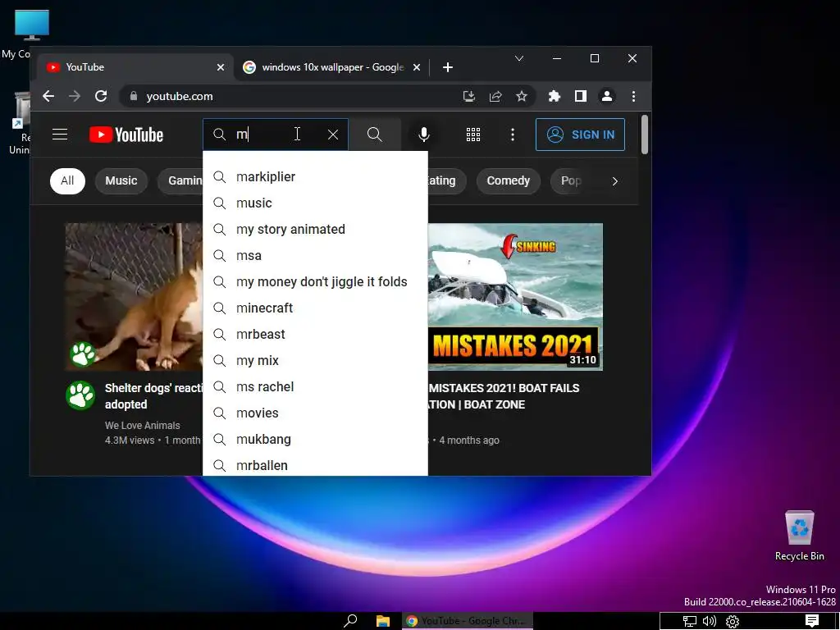Clear the YouTube search text

coord(333,135)
